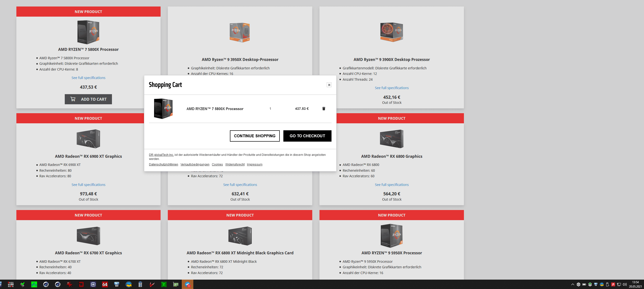Click safely remove USB tray icon

click(607, 284)
